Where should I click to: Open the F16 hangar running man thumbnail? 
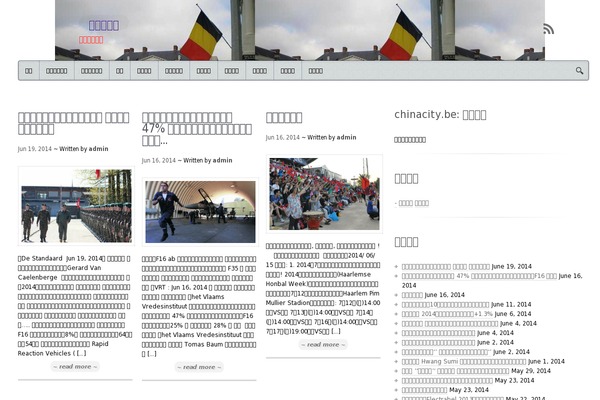pos(200,212)
